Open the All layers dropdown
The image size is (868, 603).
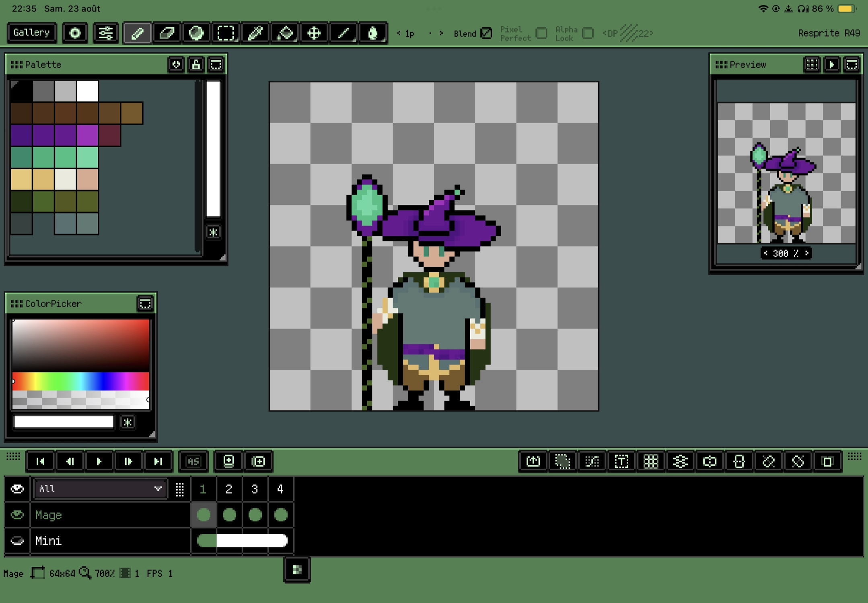pos(100,489)
